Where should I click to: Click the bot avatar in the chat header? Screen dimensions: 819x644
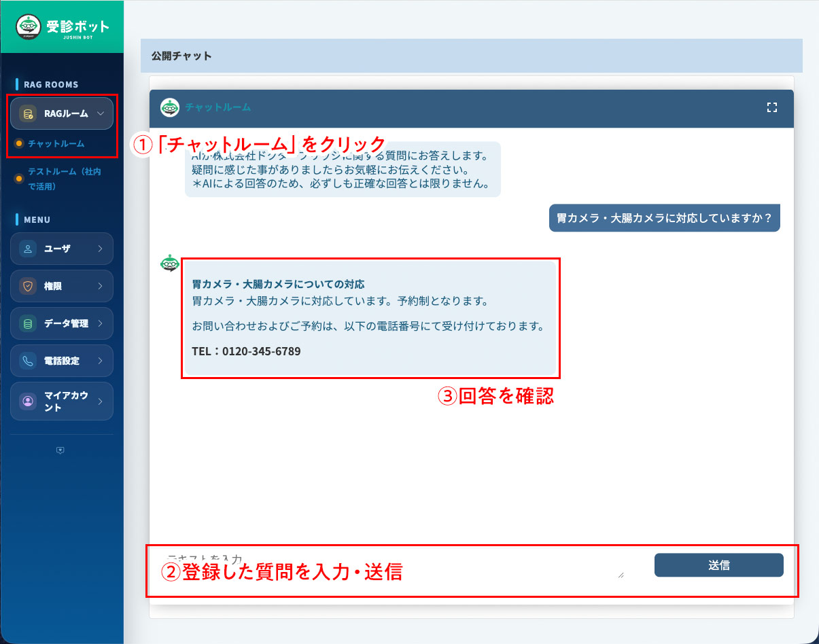(x=169, y=107)
